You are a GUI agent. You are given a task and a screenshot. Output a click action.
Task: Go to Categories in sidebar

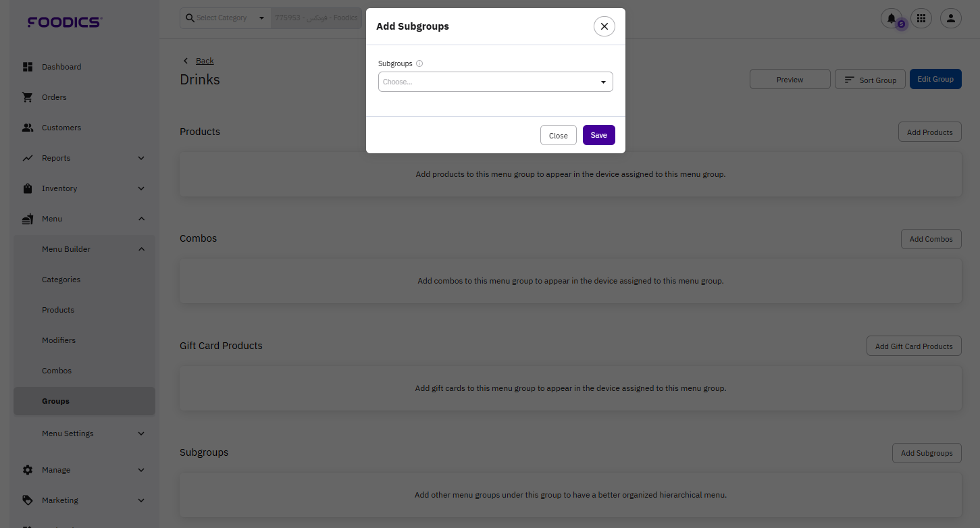click(x=61, y=280)
